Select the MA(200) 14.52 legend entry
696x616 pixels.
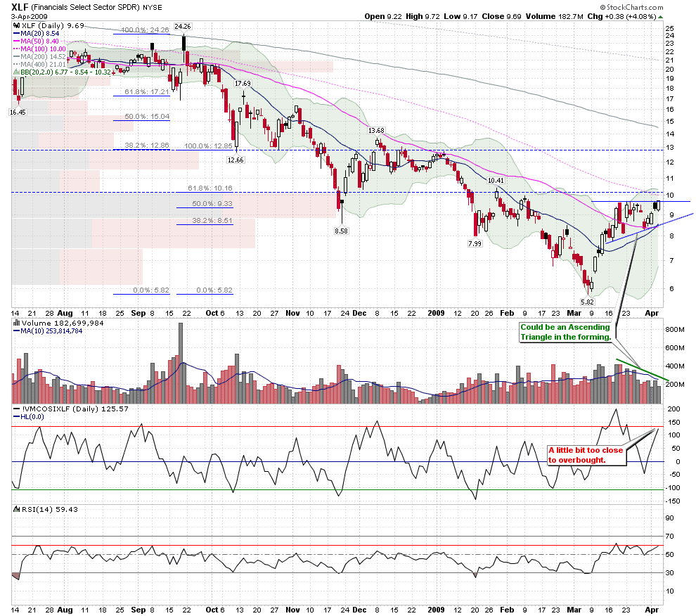tap(39, 56)
